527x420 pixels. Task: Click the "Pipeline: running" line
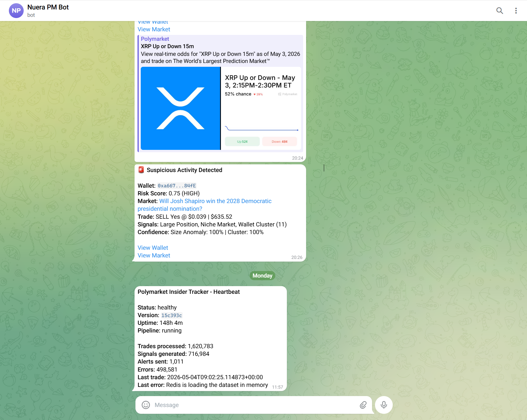click(159, 330)
